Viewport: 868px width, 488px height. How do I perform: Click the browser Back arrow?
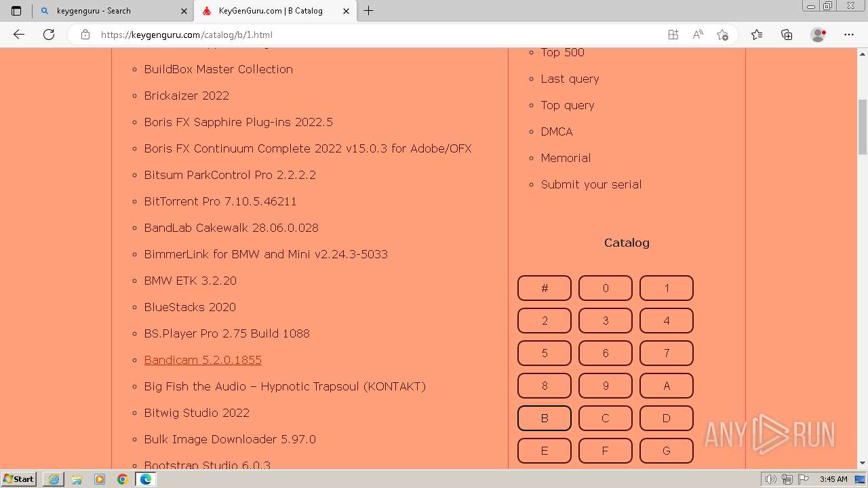(x=19, y=35)
